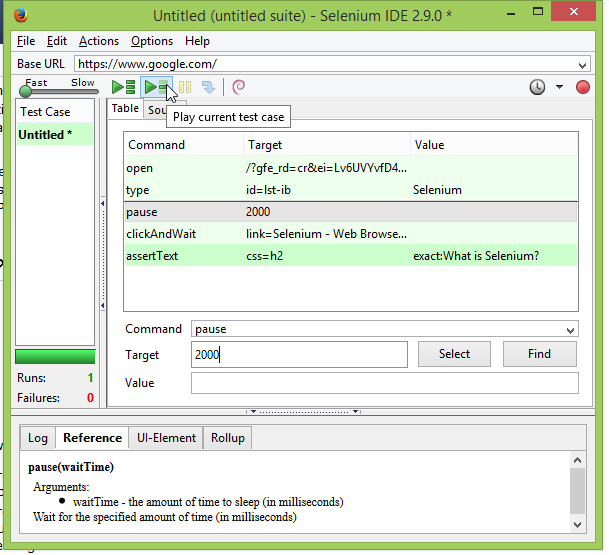
Task: Click the reference pane scrollbar thumb
Action: click(x=577, y=491)
